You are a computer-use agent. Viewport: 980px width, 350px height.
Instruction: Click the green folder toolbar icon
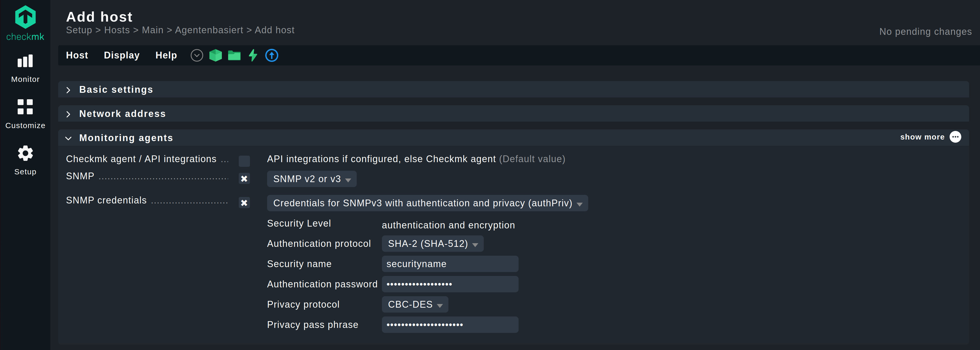click(234, 56)
